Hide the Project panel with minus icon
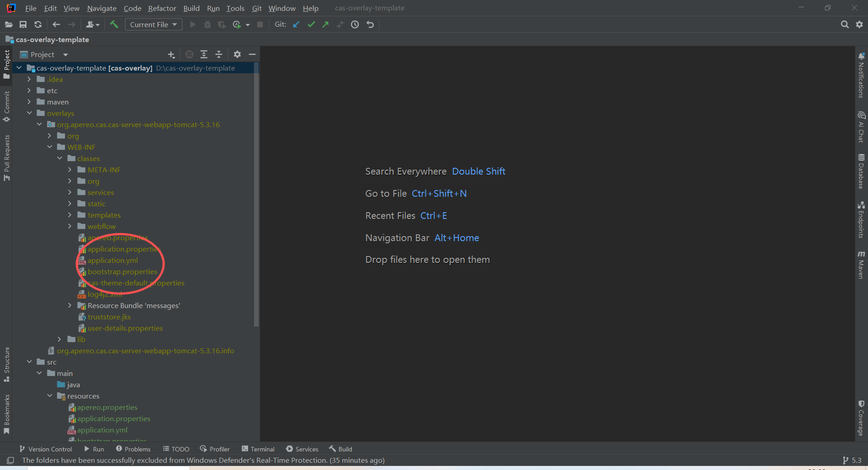 (252, 54)
